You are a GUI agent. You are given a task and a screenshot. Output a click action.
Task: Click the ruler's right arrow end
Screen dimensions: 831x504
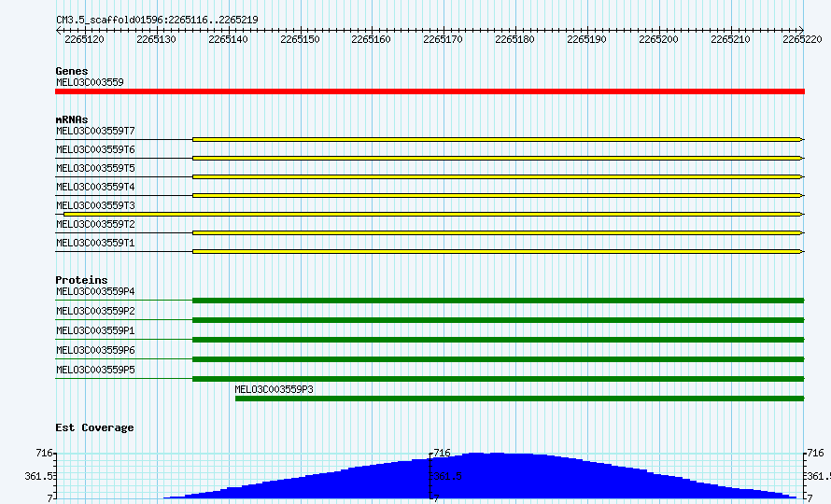pyautogui.click(x=801, y=31)
